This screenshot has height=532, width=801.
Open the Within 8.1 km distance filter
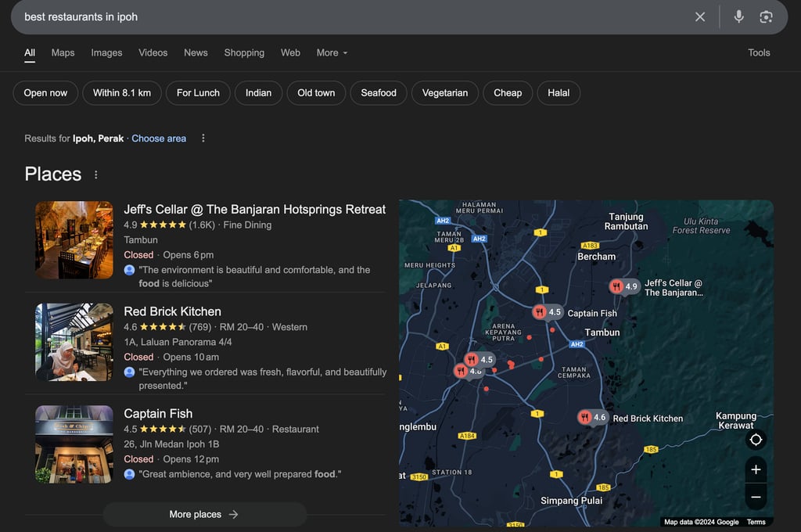pyautogui.click(x=122, y=92)
